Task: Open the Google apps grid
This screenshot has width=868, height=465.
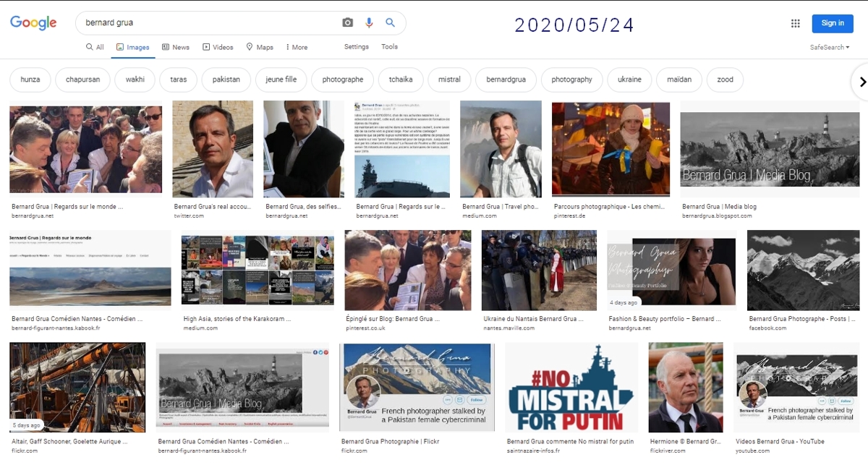Action: 795,23
